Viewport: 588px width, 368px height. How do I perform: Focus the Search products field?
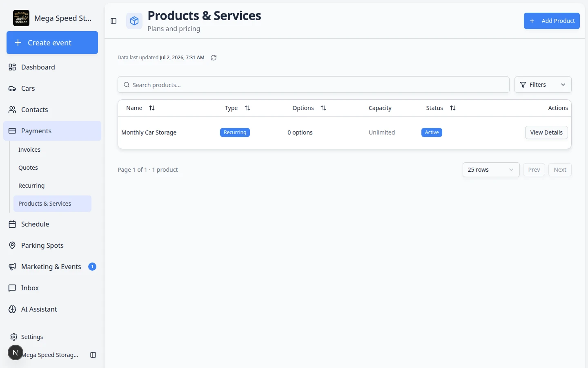coord(314,85)
